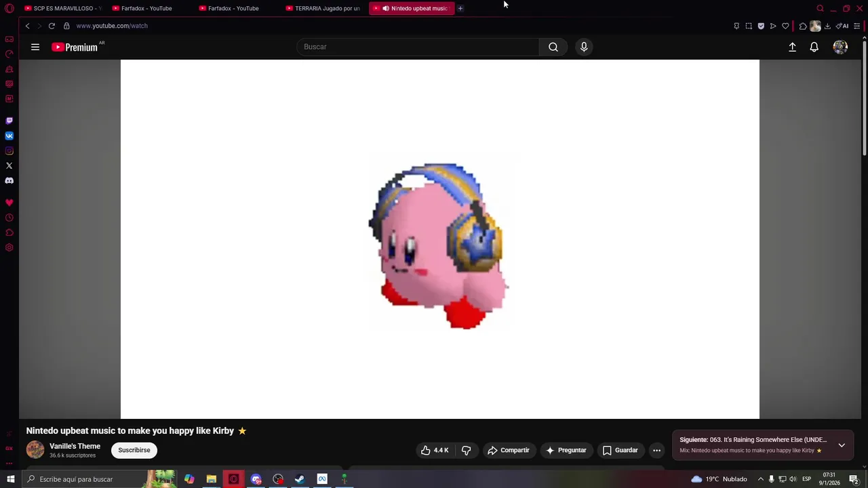Switch to SCP ES MARAVILLOSO tab

(x=63, y=8)
